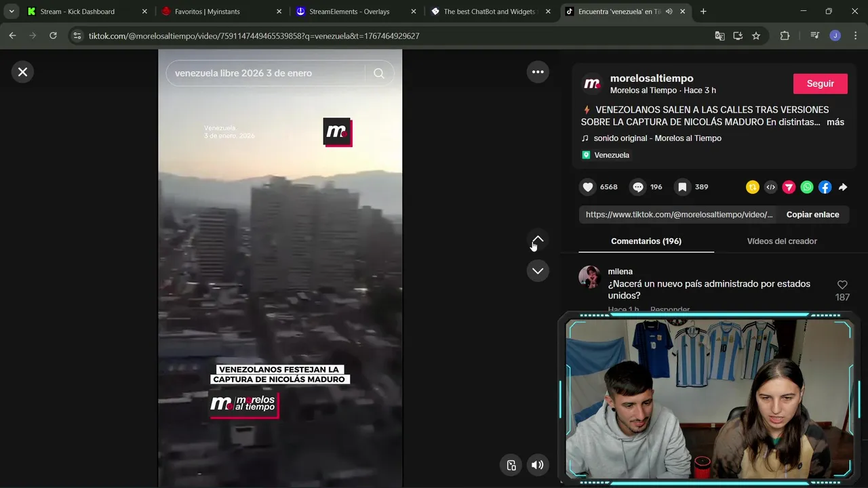Open 'sonido original - Morelos al Tiempo' link
This screenshot has height=488, width=868.
tap(657, 138)
